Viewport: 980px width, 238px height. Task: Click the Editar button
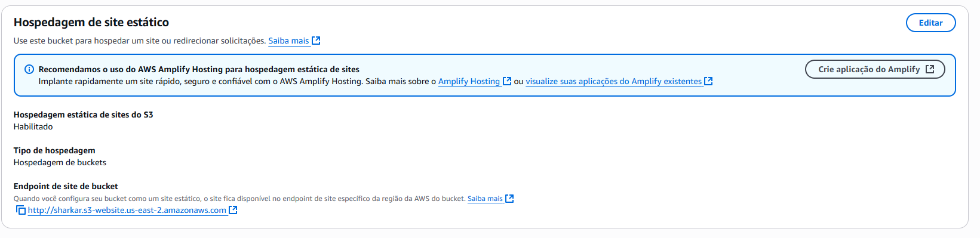tap(930, 23)
